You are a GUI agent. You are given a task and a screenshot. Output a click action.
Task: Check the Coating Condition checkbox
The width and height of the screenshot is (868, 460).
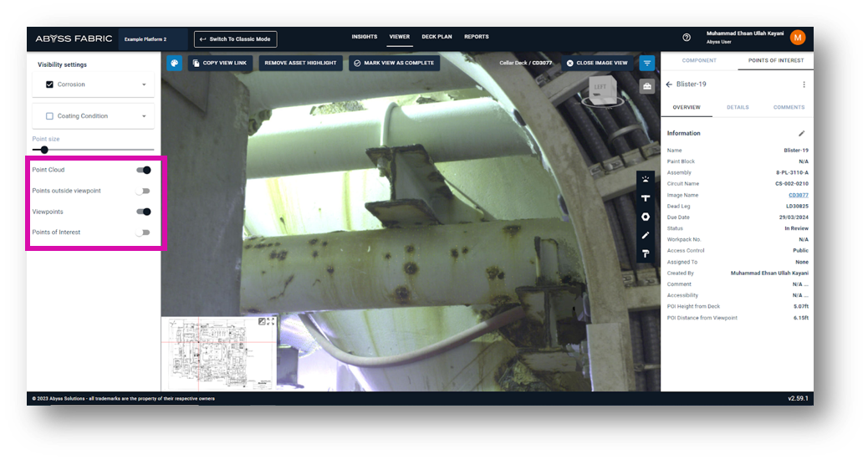coord(50,116)
